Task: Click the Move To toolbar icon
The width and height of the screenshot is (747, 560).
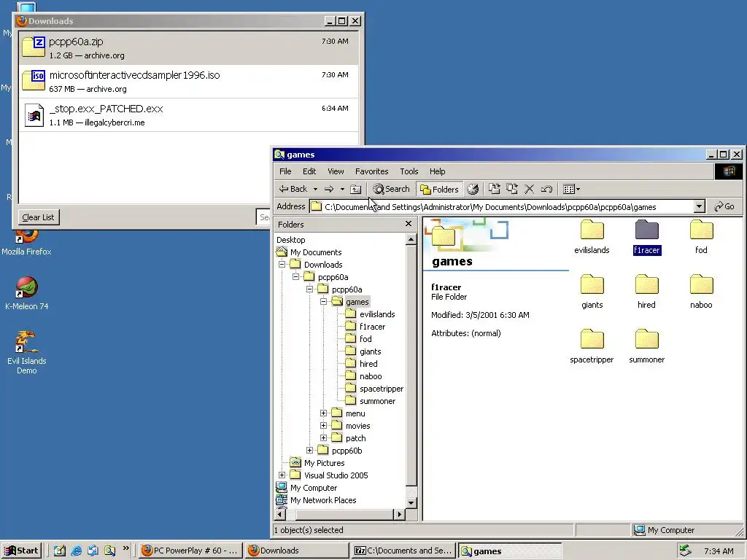Action: [x=495, y=189]
